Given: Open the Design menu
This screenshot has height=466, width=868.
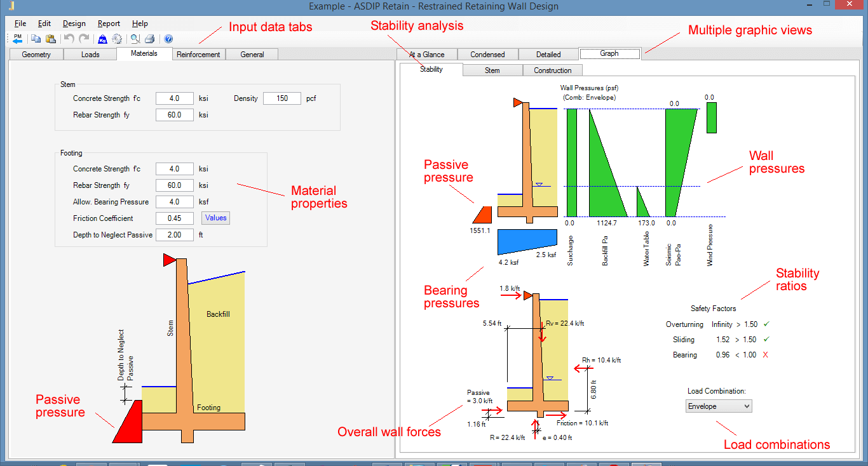Looking at the screenshot, I should point(74,23).
